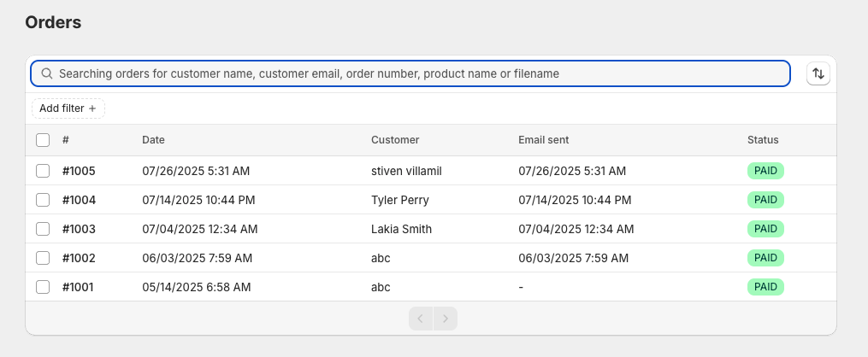Open the Add filter dropdown
Screen dimensions: 868x357
tap(68, 108)
